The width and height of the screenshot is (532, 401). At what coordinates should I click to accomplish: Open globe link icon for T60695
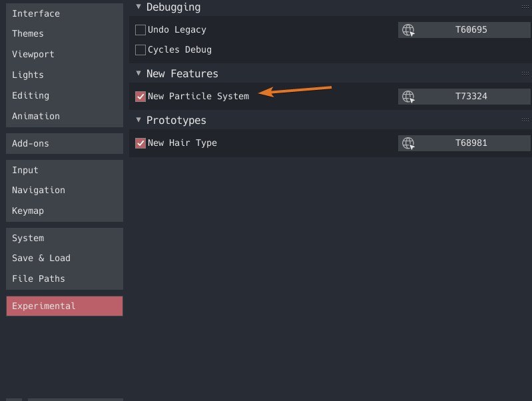408,30
